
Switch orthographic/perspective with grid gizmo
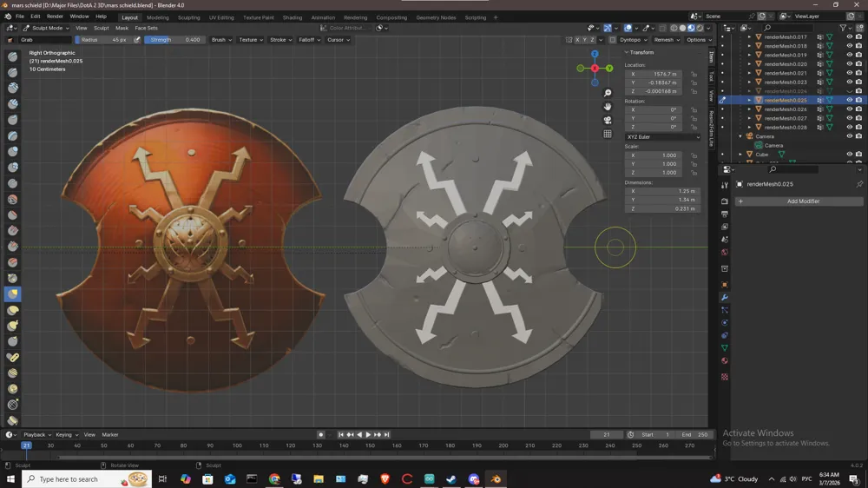608,134
